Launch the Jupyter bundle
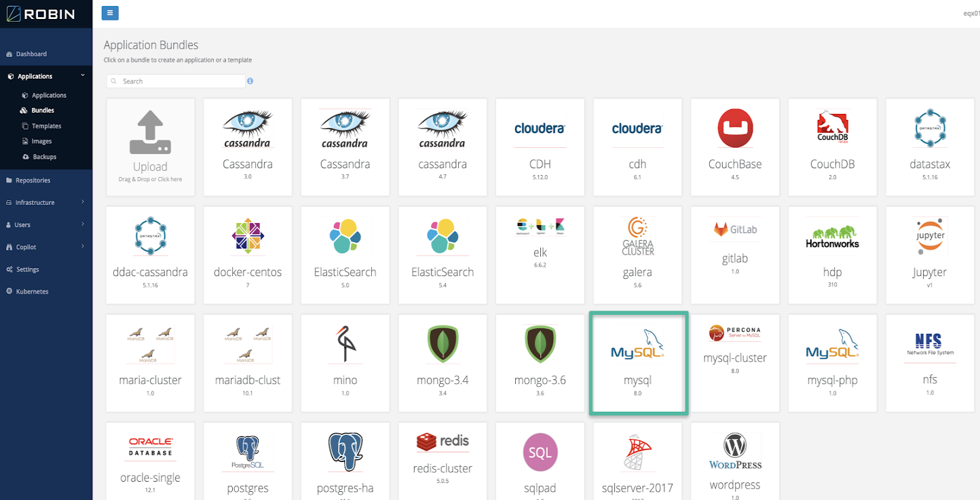The height and width of the screenshot is (500, 980). [x=930, y=255]
